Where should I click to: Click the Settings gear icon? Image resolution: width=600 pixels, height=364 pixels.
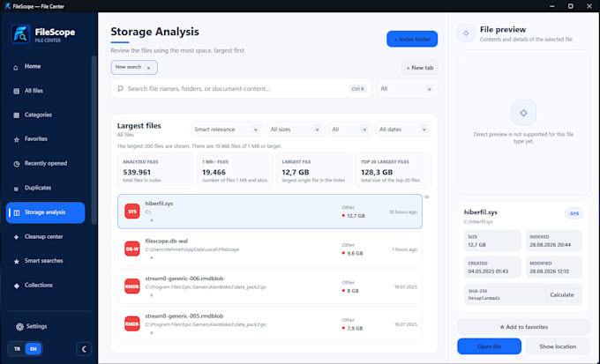click(19, 327)
